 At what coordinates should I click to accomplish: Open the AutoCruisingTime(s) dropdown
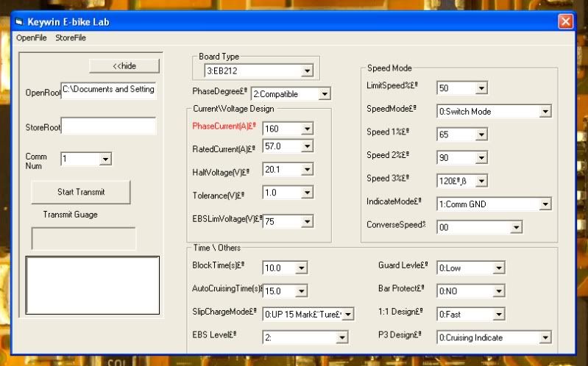[x=302, y=291]
